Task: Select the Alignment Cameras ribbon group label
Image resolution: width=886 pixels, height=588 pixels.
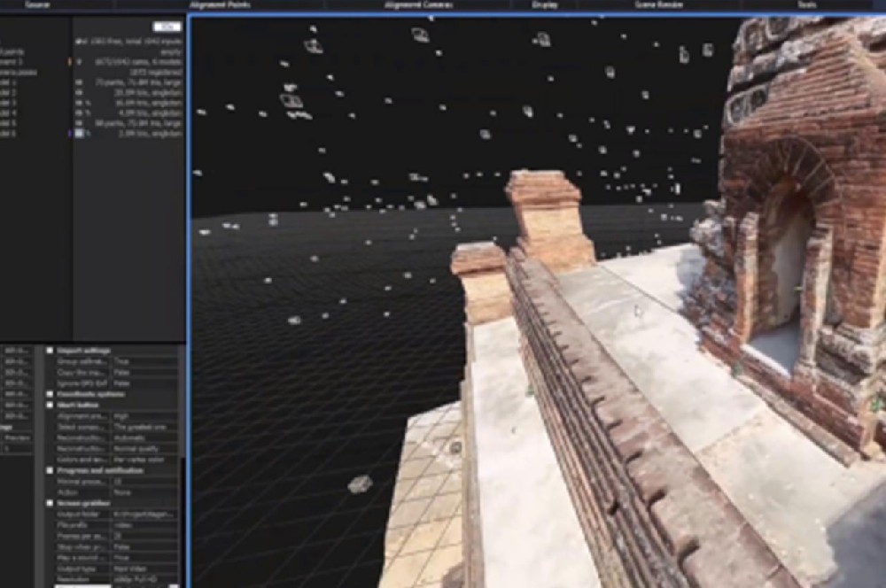Action: (417, 4)
